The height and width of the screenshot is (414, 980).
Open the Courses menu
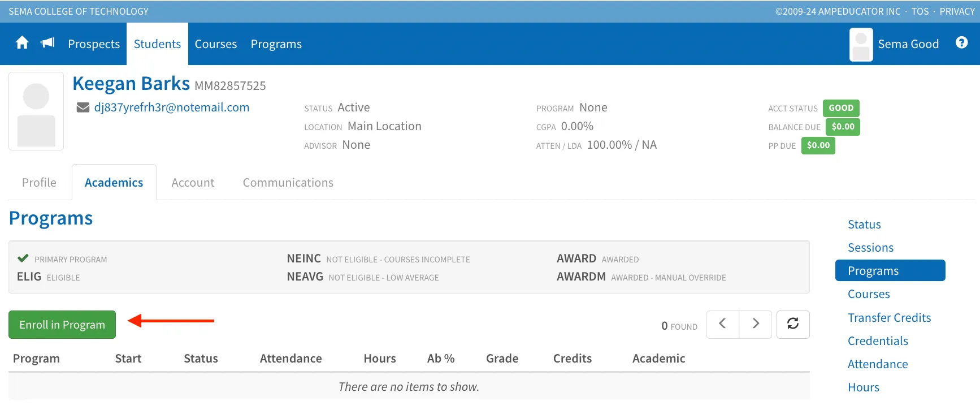click(216, 44)
